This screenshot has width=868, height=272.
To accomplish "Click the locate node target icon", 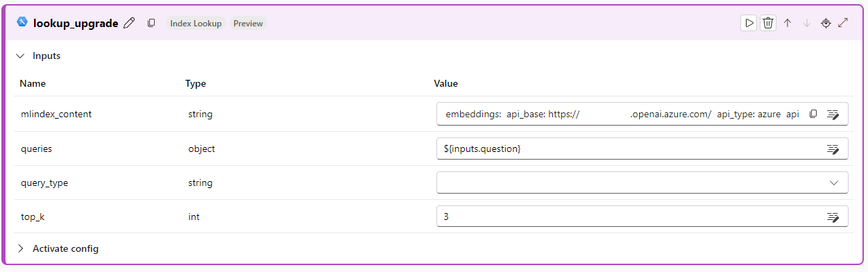I will 826,23.
